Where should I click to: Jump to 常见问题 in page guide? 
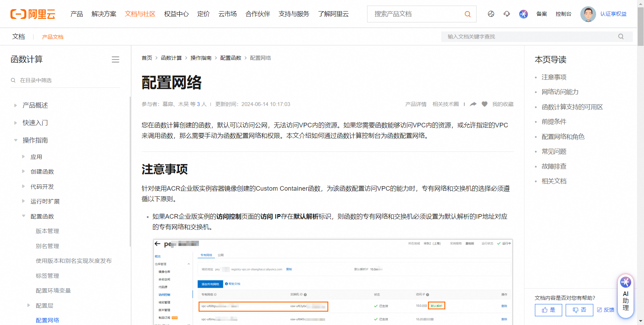[x=554, y=151]
